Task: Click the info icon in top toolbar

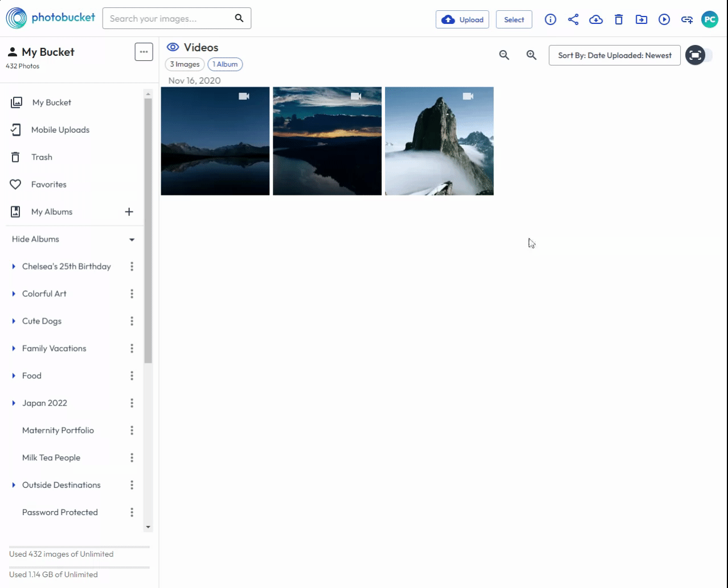Action: (x=550, y=19)
